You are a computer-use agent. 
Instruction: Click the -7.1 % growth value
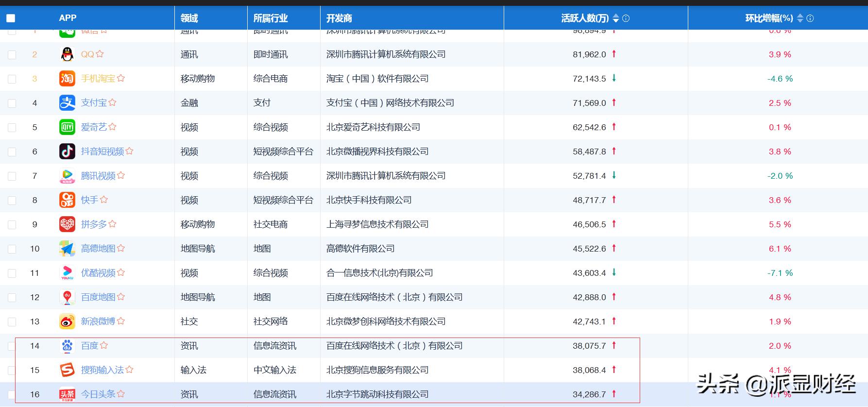pos(780,273)
